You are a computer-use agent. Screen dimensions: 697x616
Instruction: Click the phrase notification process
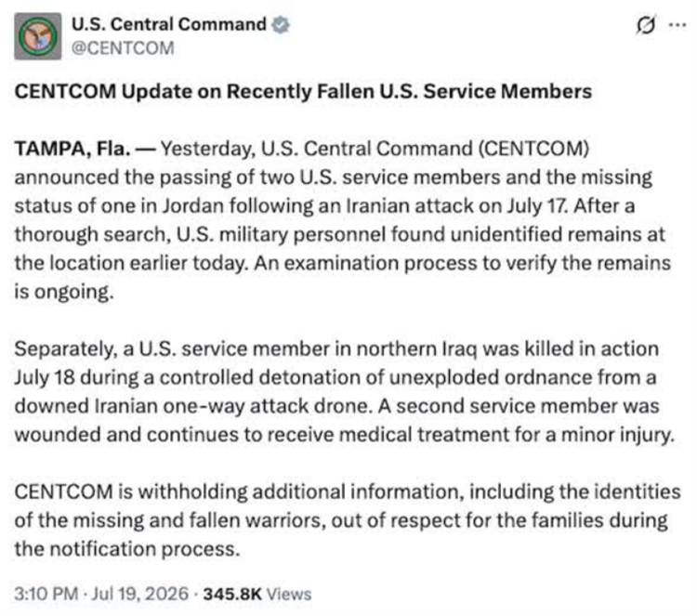click(x=144, y=549)
